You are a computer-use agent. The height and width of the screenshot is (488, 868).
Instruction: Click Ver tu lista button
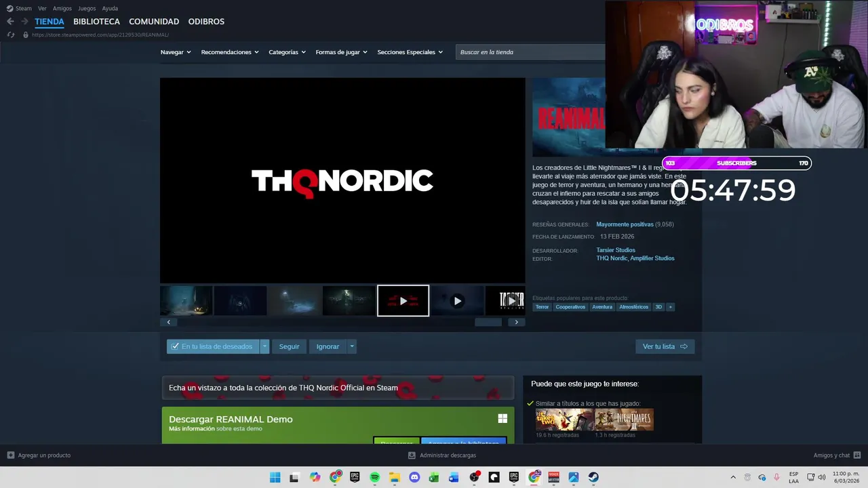tap(665, 346)
